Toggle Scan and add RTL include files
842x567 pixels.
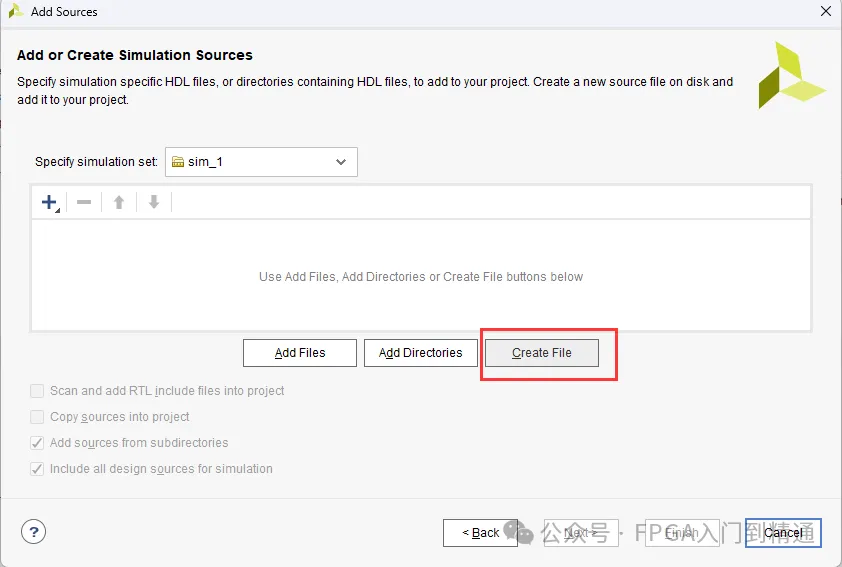tap(37, 391)
